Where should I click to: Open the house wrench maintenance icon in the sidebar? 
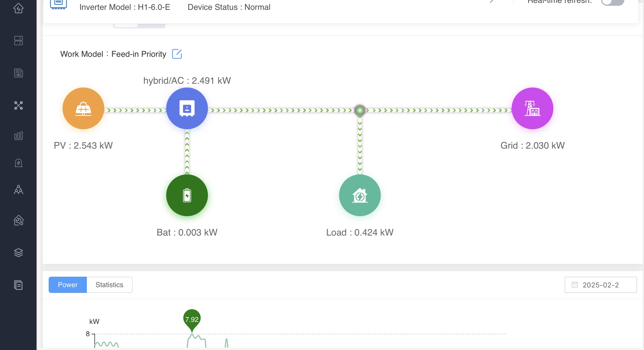pos(19,220)
